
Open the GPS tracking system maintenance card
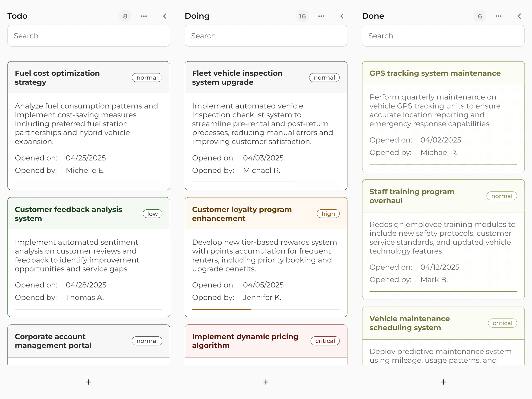tap(435, 73)
